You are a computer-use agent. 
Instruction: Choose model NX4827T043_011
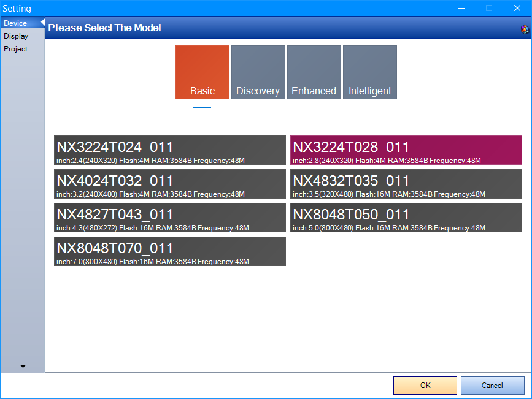[x=169, y=218]
